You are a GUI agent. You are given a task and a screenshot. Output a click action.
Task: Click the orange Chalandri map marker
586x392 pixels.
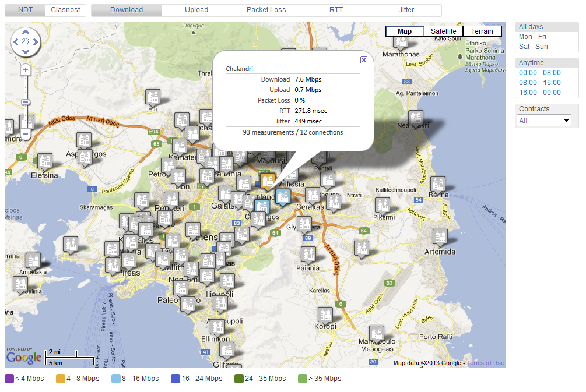click(x=268, y=181)
